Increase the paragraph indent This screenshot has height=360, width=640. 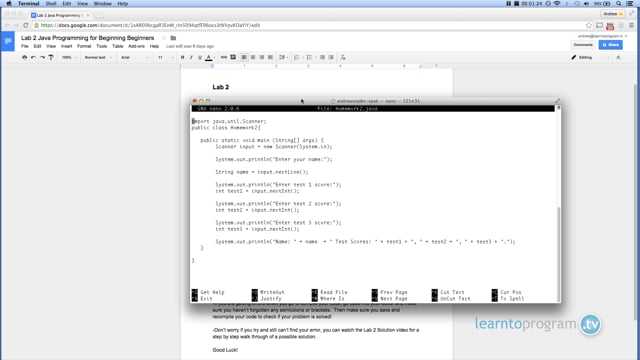(x=331, y=58)
